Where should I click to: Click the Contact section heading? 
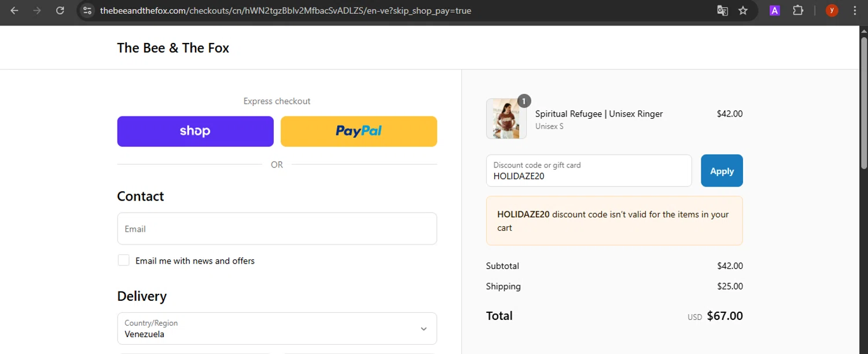pos(141,196)
